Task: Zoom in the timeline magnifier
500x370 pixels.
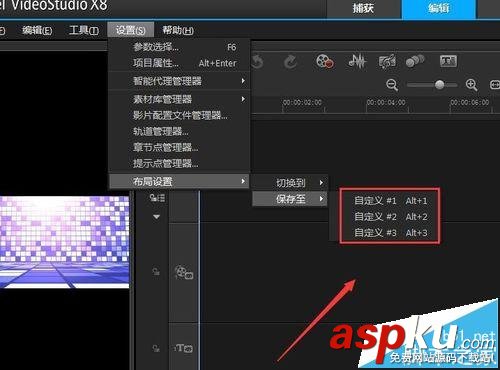Action: point(472,85)
